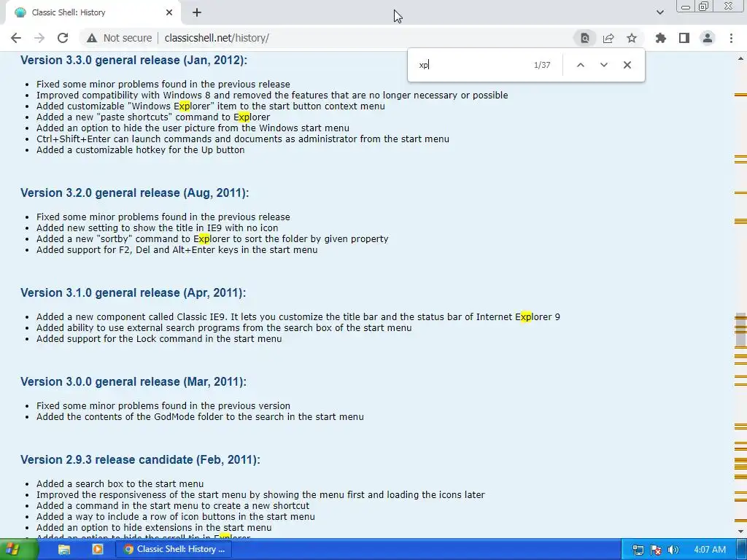Click the volume speaker tray icon

click(673, 550)
